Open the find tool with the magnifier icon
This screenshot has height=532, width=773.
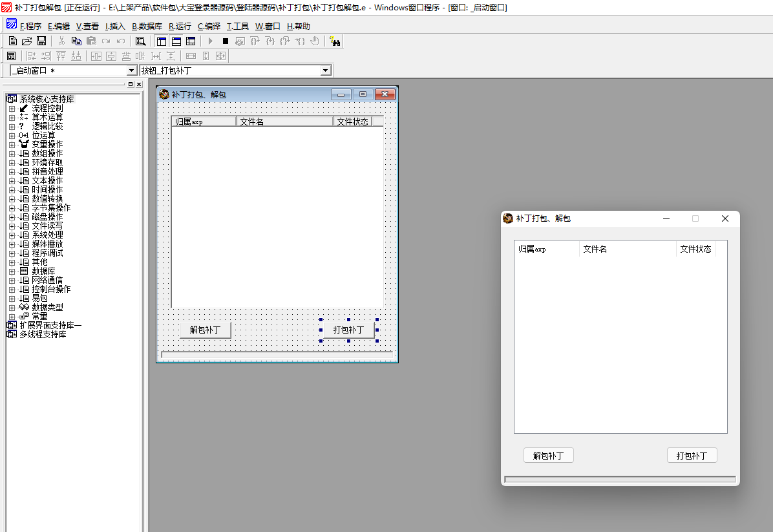[x=140, y=41]
